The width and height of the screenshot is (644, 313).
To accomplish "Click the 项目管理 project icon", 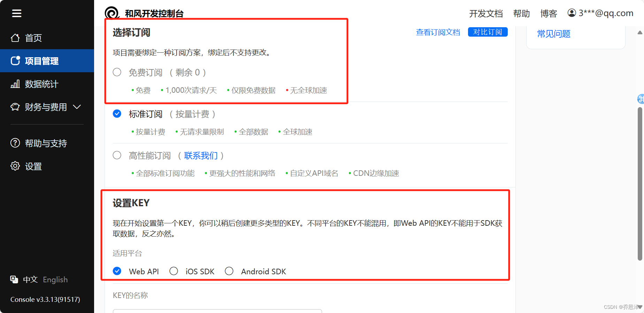I will coord(15,61).
